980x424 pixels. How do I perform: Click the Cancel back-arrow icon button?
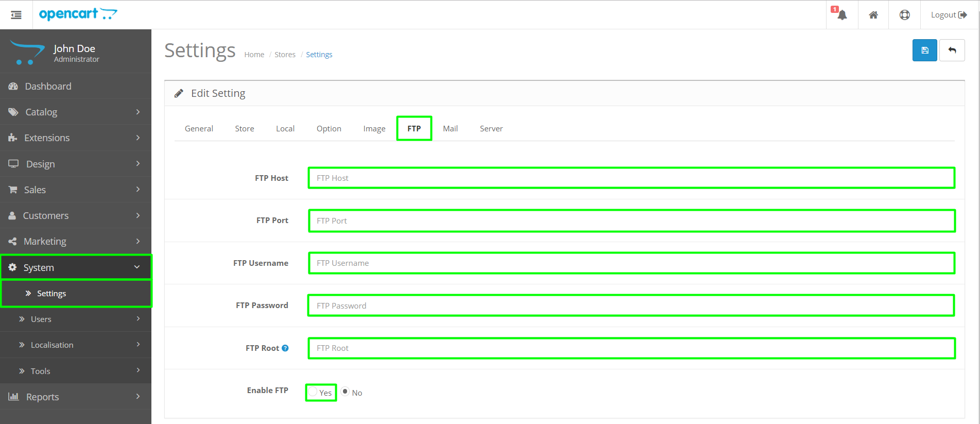[x=952, y=50]
